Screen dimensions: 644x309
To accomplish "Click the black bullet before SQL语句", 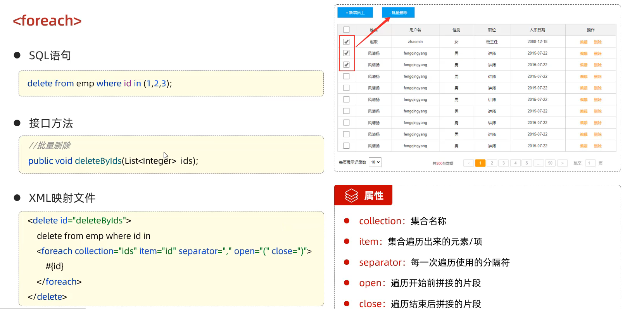I will pyautogui.click(x=17, y=55).
